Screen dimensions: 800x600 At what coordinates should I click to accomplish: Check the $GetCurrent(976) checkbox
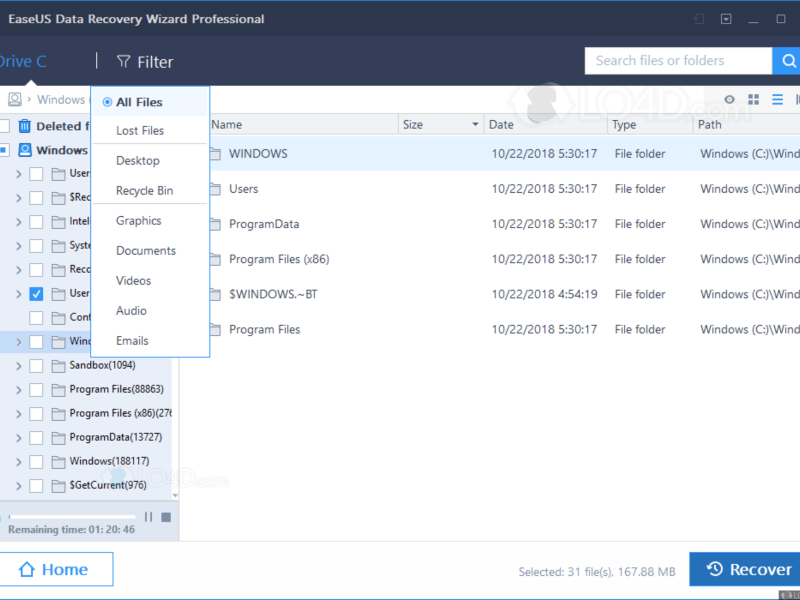pyautogui.click(x=36, y=486)
